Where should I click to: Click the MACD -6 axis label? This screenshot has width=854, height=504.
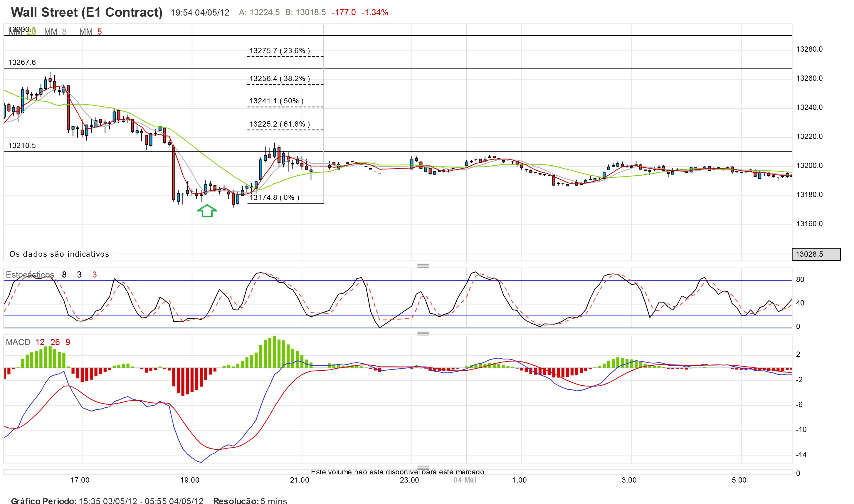click(x=799, y=405)
